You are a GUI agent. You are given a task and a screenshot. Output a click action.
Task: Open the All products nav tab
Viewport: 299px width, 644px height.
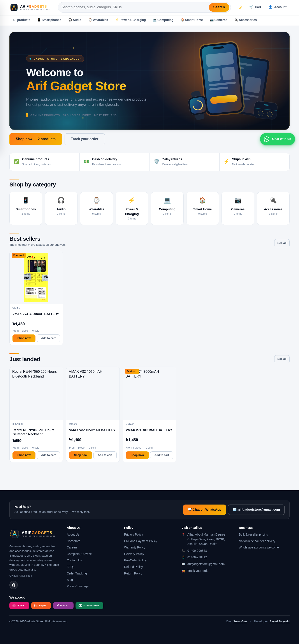pyautogui.click(x=21, y=20)
